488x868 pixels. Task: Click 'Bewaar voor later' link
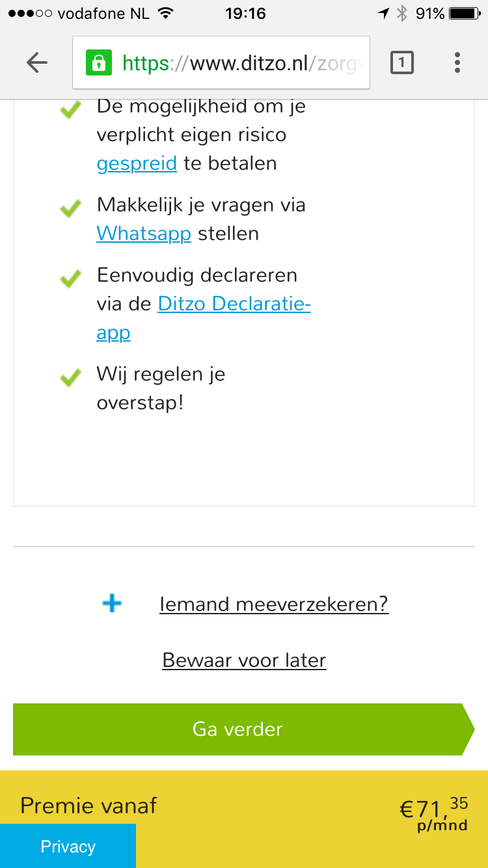pyautogui.click(x=244, y=660)
